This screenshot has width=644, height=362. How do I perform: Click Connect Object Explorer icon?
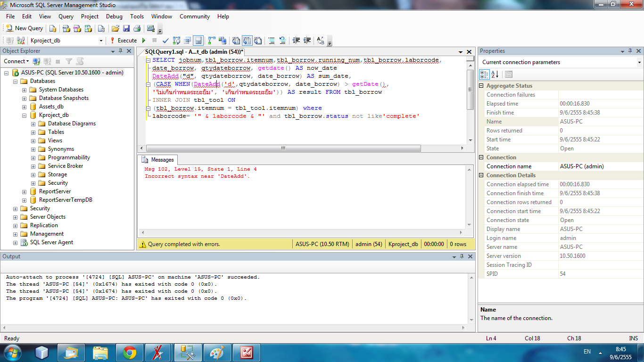tap(36, 61)
